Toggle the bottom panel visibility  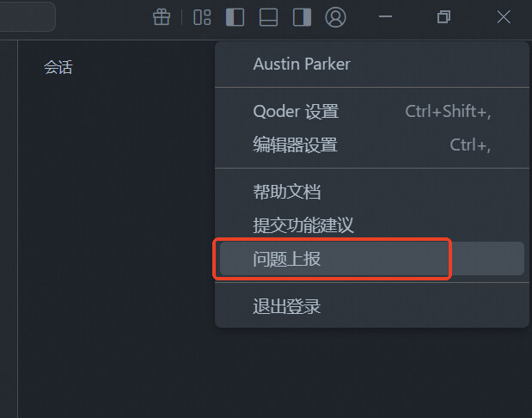[x=268, y=17]
